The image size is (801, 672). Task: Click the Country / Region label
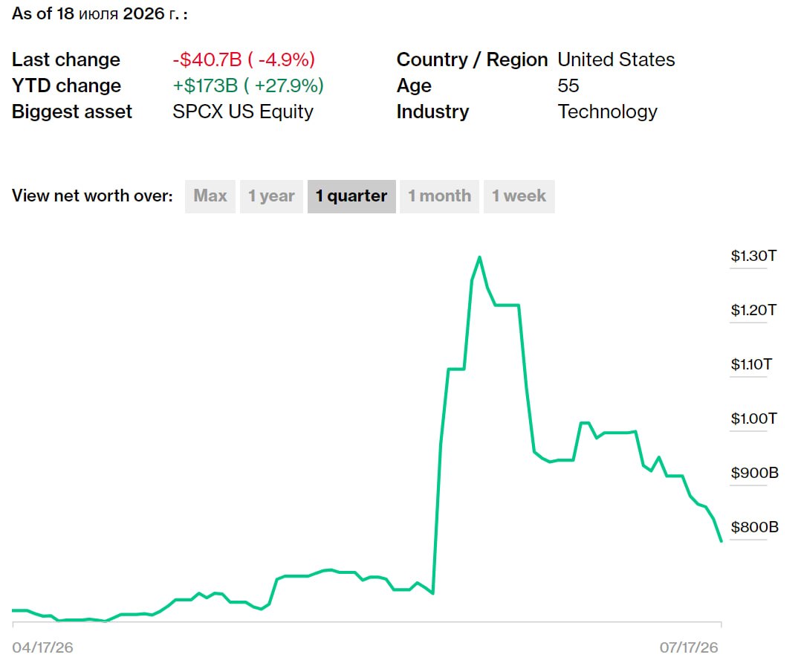pos(472,59)
